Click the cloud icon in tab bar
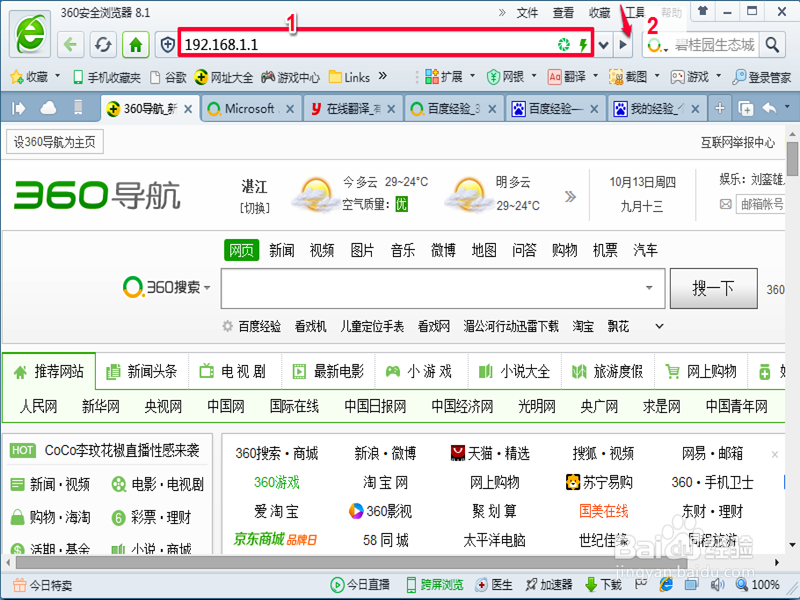The height and width of the screenshot is (600, 800). (48, 108)
